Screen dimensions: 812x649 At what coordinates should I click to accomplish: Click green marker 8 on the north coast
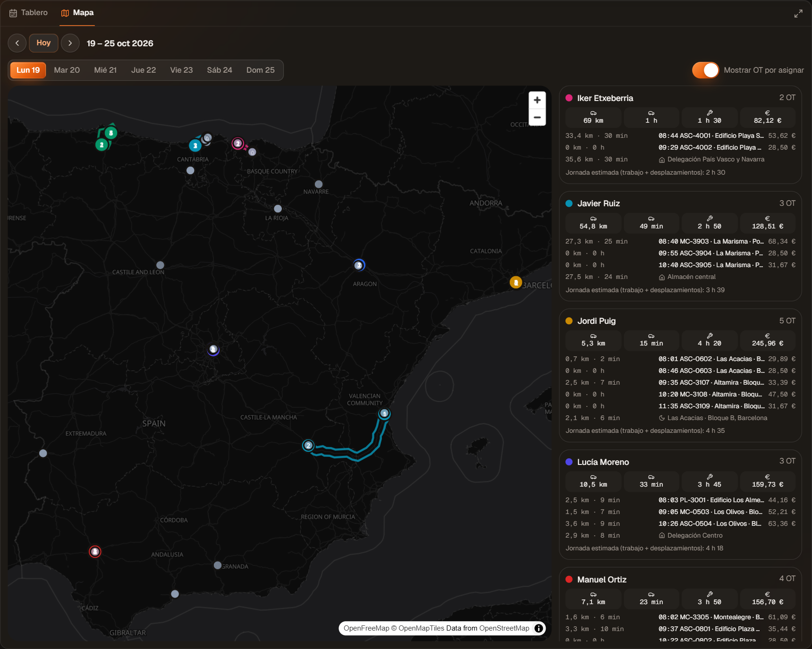coord(111,133)
